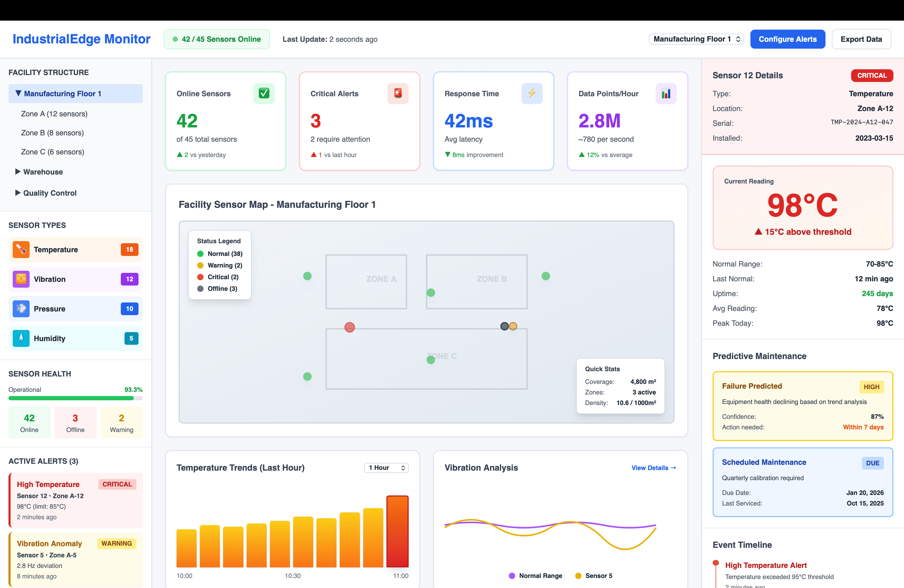Click the Humidity droplet icon
904x588 pixels.
21,338
